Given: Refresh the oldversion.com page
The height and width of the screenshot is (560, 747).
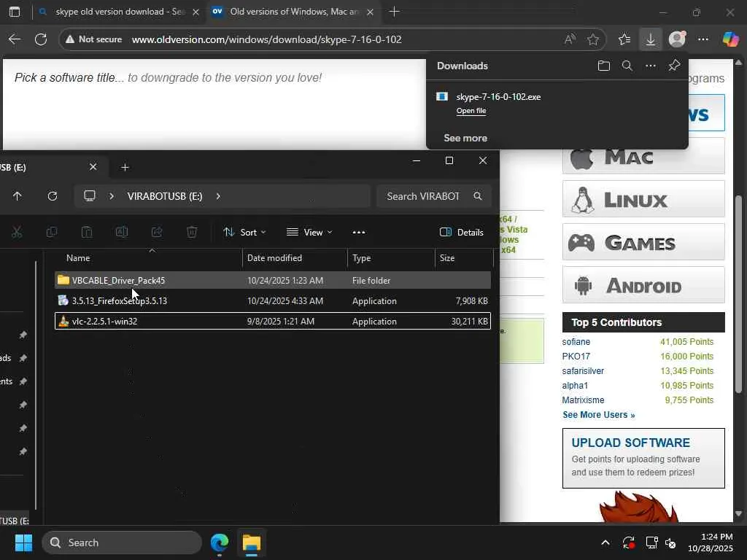Looking at the screenshot, I should 41,39.
